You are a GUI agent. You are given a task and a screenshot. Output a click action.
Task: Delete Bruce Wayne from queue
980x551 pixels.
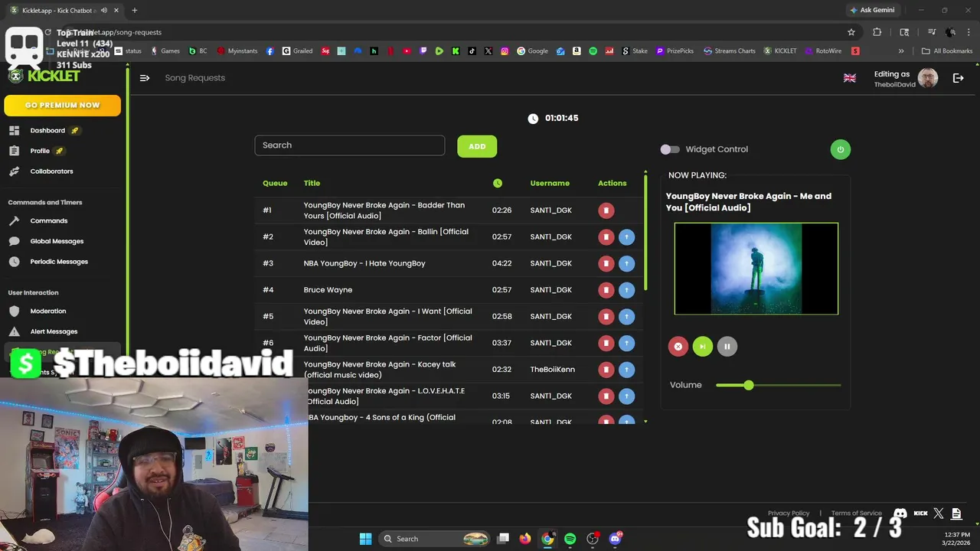coord(606,290)
